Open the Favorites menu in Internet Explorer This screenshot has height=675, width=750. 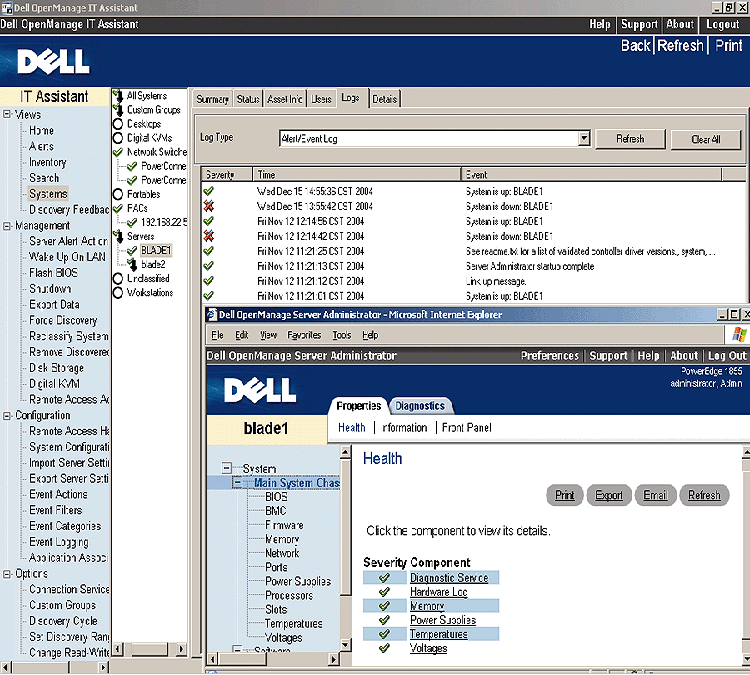coord(304,335)
